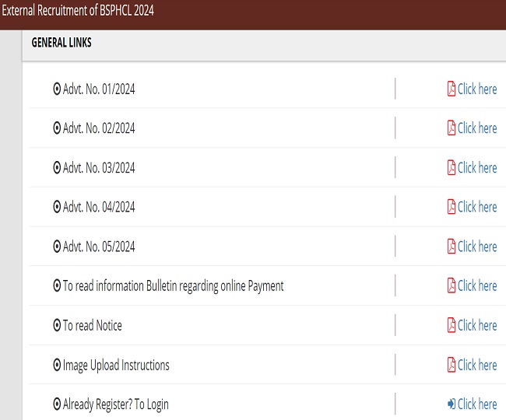Select the bullet beside Advt. No. 04/2024
Viewport: 506px width, 420px height.
(x=57, y=207)
